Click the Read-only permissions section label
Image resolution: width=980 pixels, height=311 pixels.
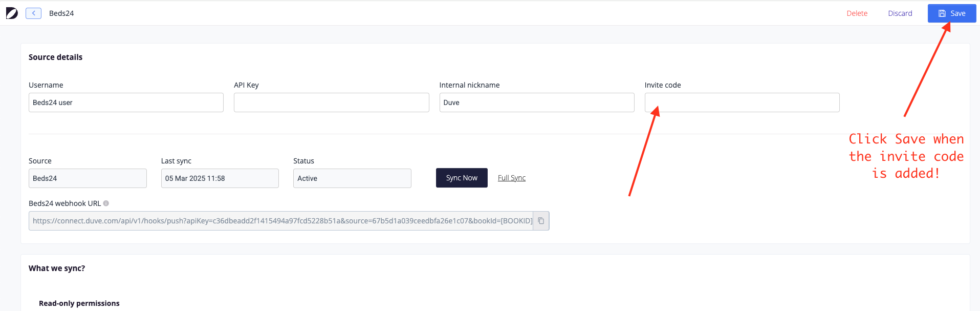point(79,303)
